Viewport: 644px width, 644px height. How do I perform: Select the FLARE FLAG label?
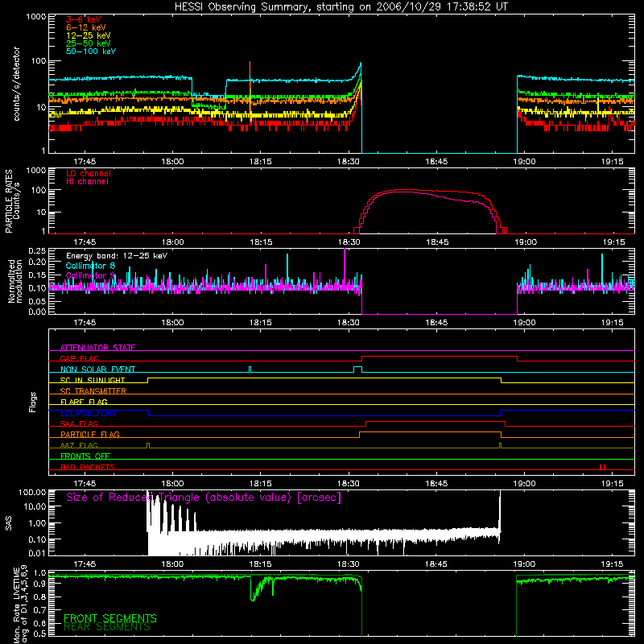[x=84, y=402]
